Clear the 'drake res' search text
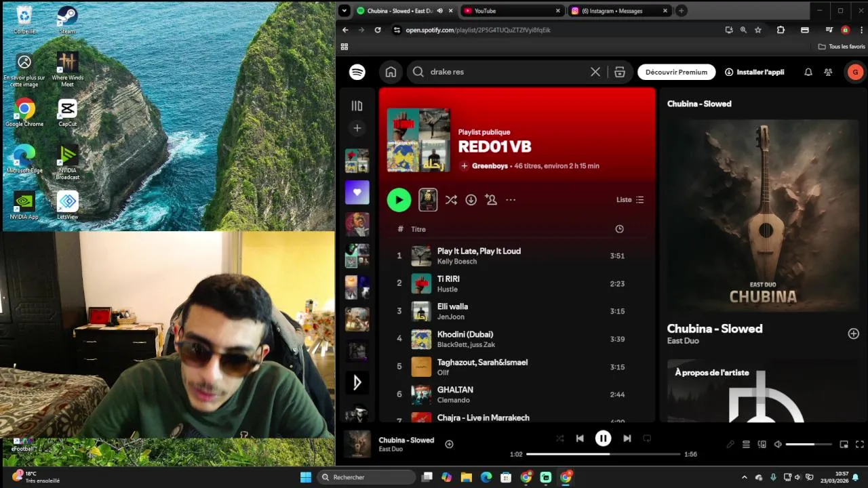Viewport: 868px width, 488px height. tap(595, 72)
